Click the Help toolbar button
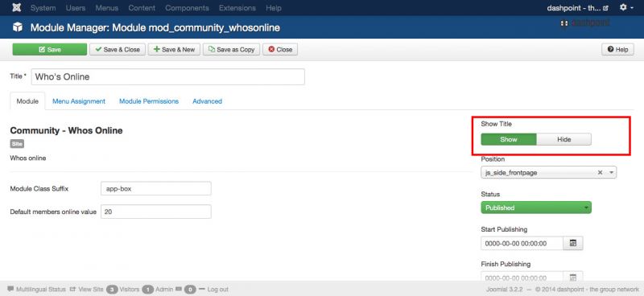 pyautogui.click(x=617, y=49)
